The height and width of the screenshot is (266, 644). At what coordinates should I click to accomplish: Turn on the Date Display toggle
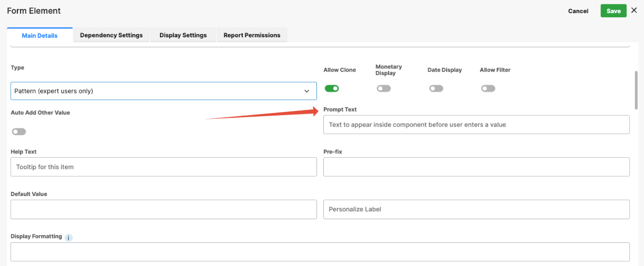click(x=436, y=88)
